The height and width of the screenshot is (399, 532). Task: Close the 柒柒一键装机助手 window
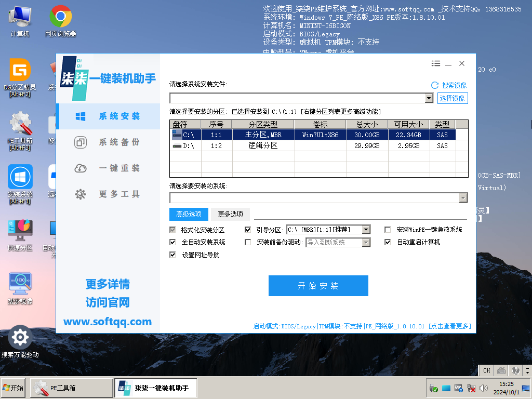click(462, 63)
